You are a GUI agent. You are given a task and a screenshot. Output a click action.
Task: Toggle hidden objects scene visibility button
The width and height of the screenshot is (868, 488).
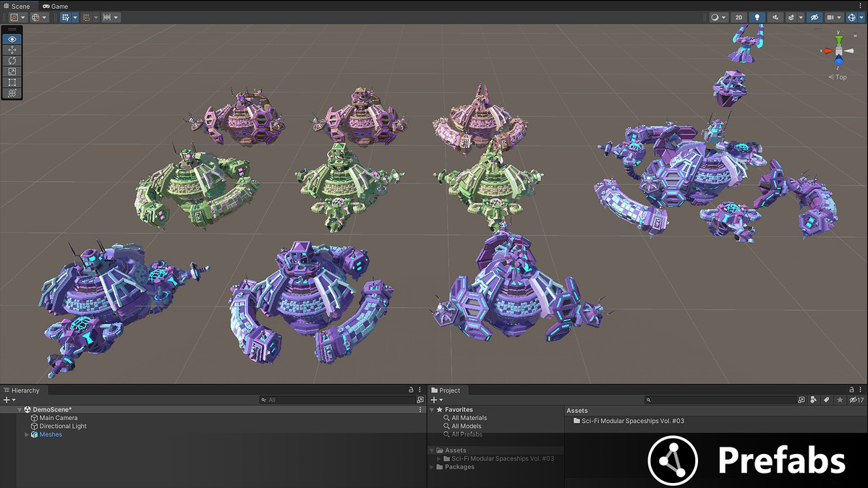814,17
